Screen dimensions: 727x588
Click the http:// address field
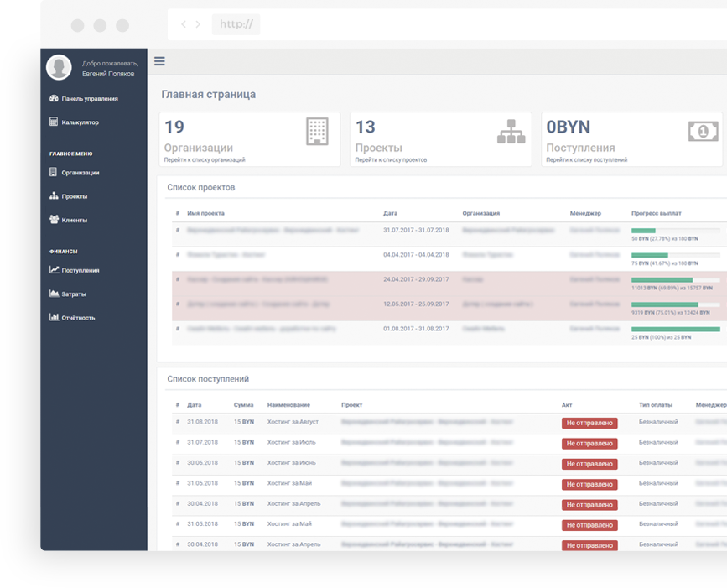point(236,24)
